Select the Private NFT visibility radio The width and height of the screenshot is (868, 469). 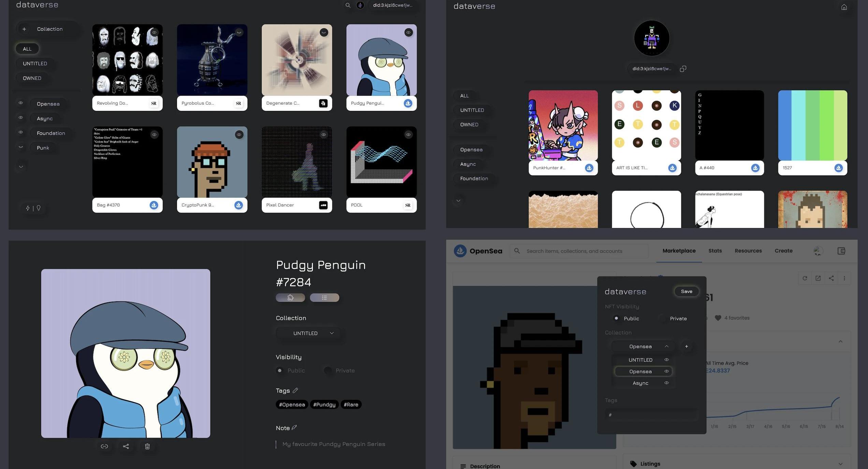click(x=662, y=318)
